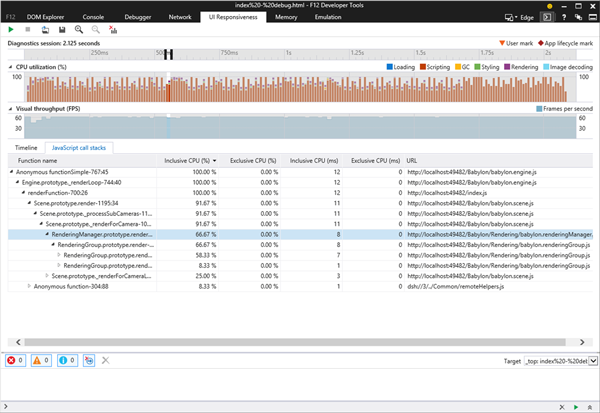The image size is (600, 413).
Task: Click the warnings count badge icon
Action: 41,360
